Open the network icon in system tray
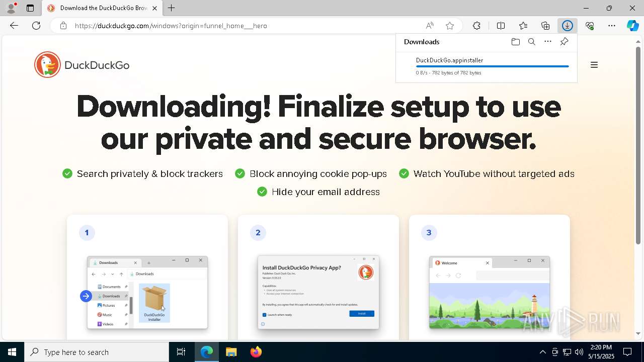 point(567,352)
